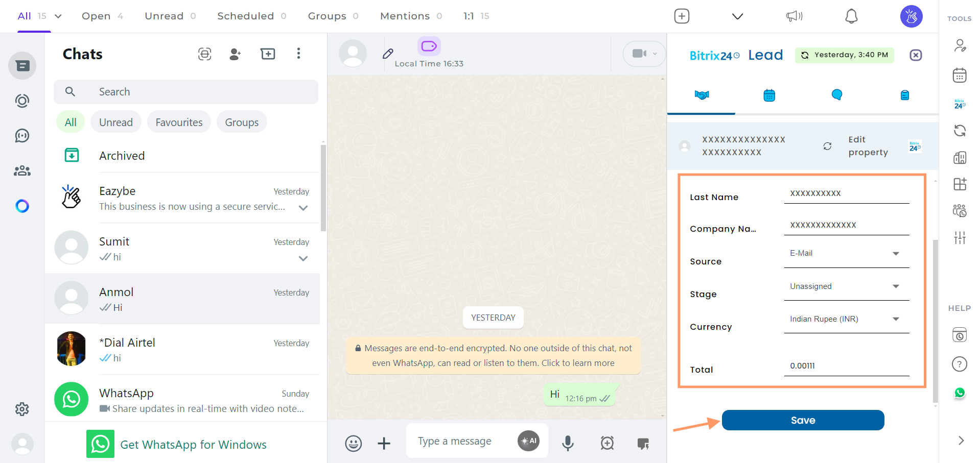Image resolution: width=980 pixels, height=463 pixels.
Task: Click the quick replies icon at bottom right
Action: point(643,444)
